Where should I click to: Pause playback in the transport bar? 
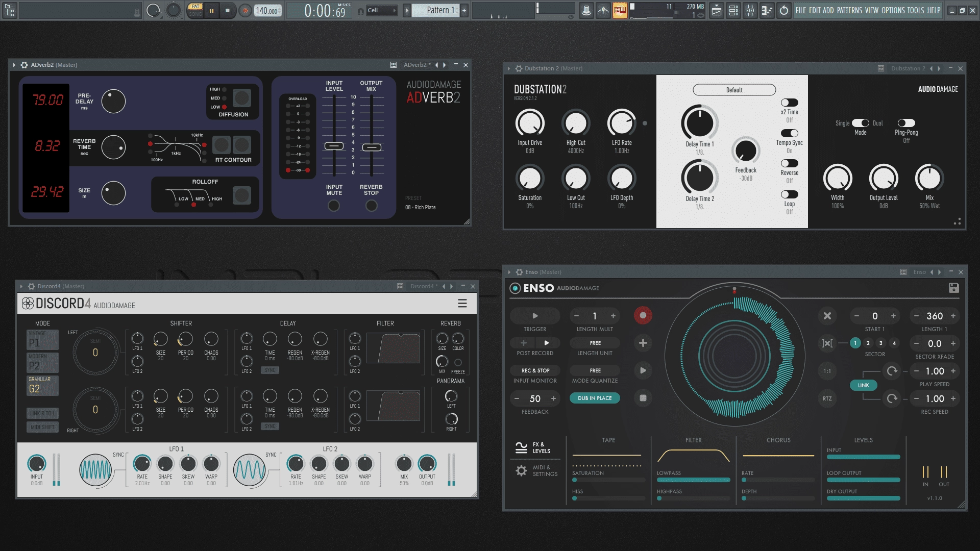pos(211,10)
